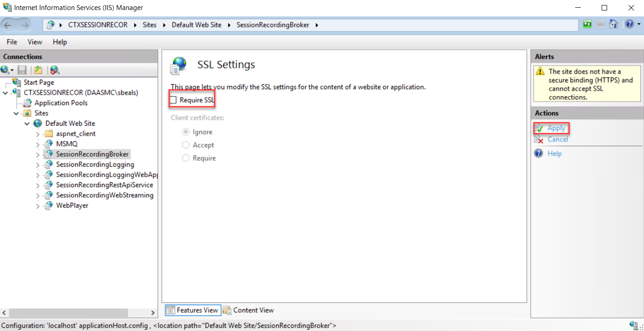This screenshot has height=331, width=644.
Task: Select the SessionRecordingRestApiService application icon
Action: point(49,185)
